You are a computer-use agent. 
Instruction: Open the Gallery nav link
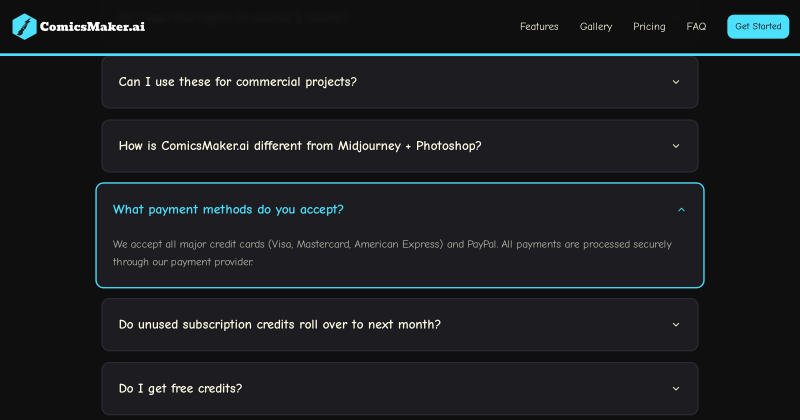click(595, 27)
